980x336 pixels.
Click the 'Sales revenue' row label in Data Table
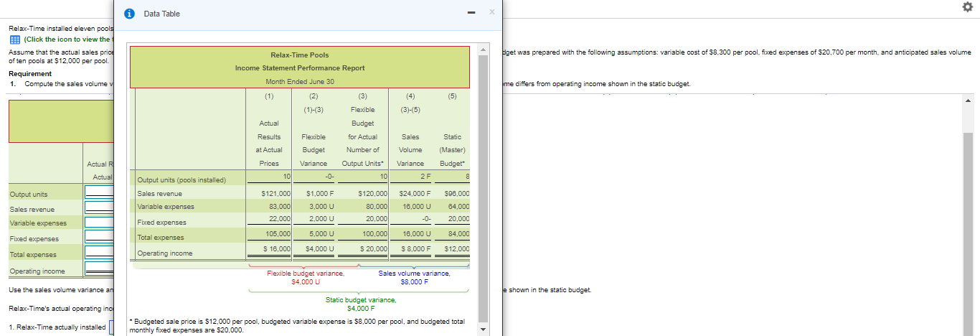[159, 193]
